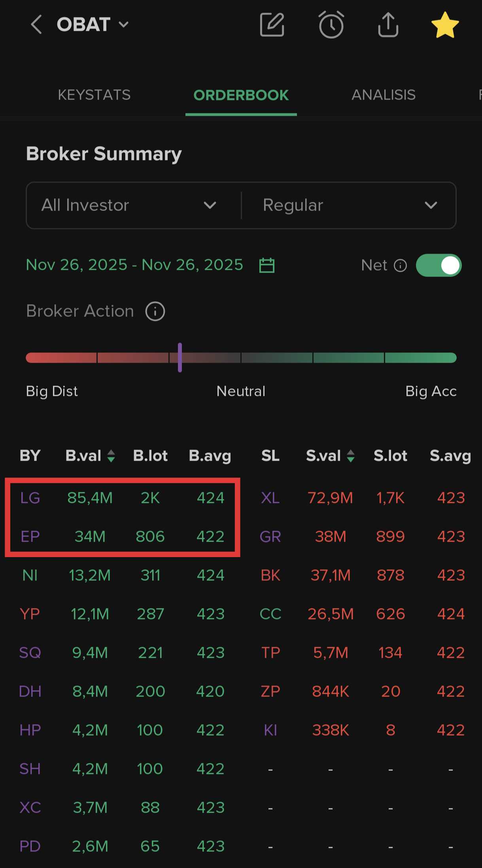Switch to the KEYSTATS tab
This screenshot has width=482, height=868.
tap(94, 95)
